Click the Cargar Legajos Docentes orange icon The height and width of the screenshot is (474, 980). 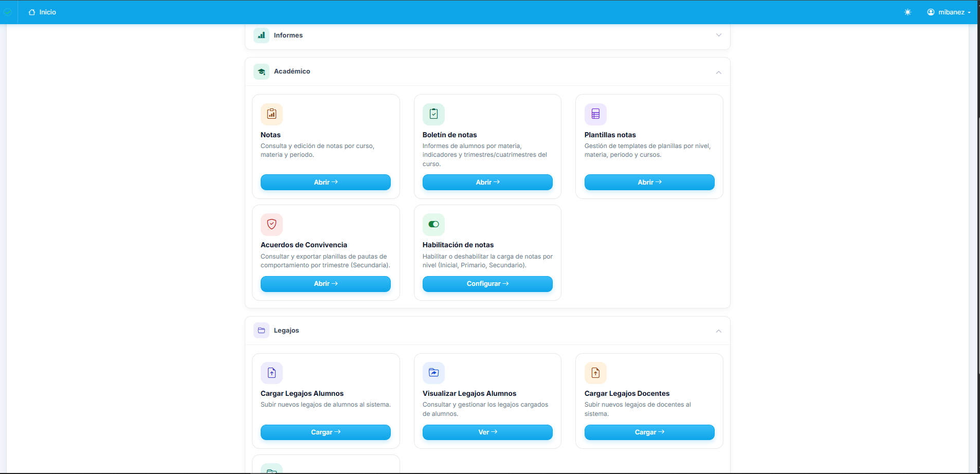point(595,373)
